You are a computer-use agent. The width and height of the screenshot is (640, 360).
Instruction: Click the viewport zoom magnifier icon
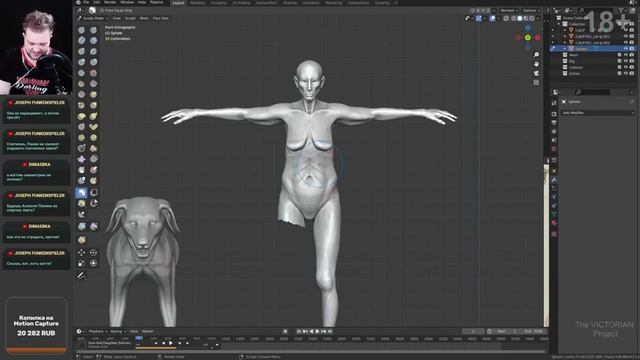[536, 54]
